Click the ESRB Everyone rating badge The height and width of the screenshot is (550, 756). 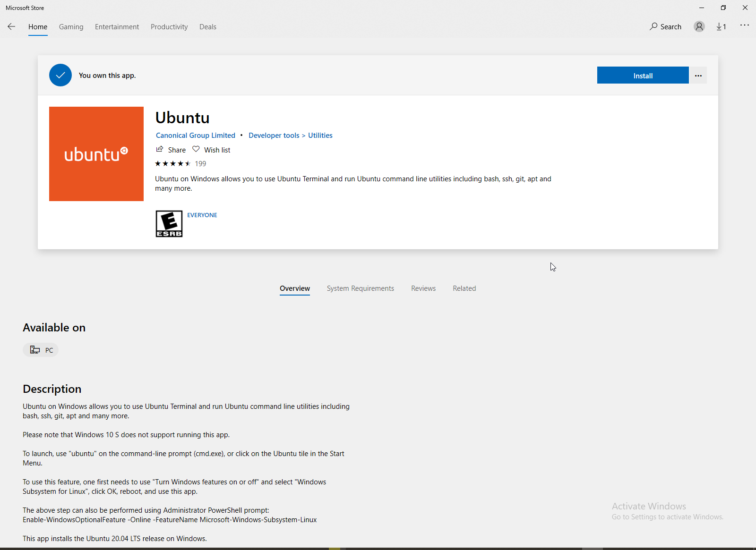[169, 224]
